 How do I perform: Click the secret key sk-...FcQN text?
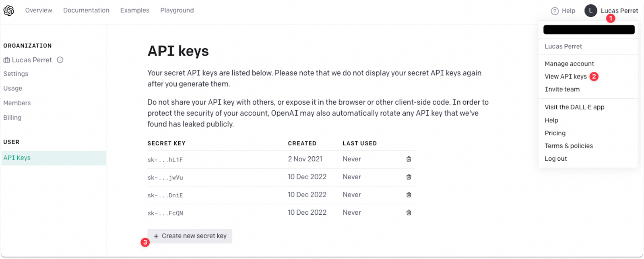point(165,213)
